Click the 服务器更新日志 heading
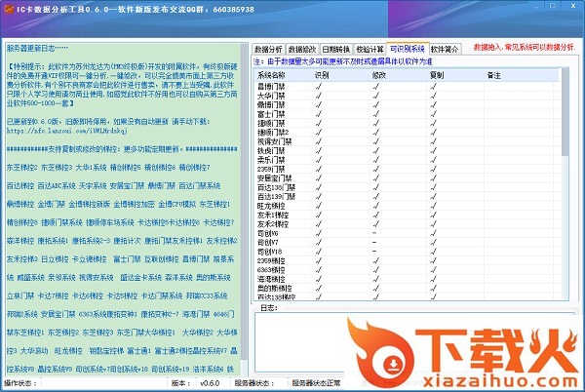Viewport: 585px width, 392px height. (x=37, y=48)
